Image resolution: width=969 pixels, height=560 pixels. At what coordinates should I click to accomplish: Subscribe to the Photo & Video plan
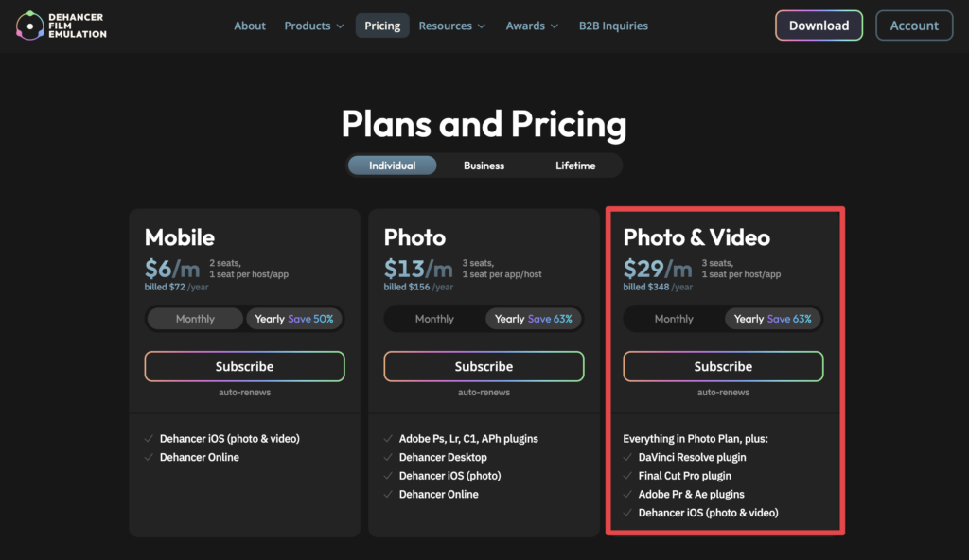coord(723,366)
